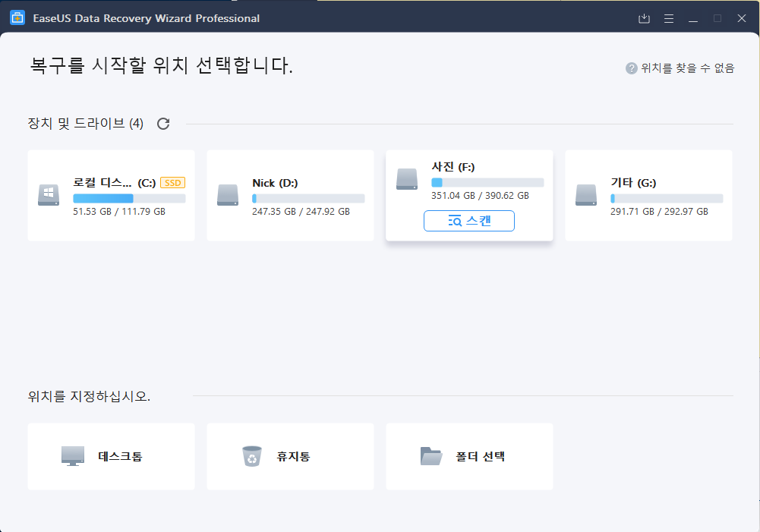760x532 pixels.
Task: Click the C: drive usage bar
Action: coord(129,198)
